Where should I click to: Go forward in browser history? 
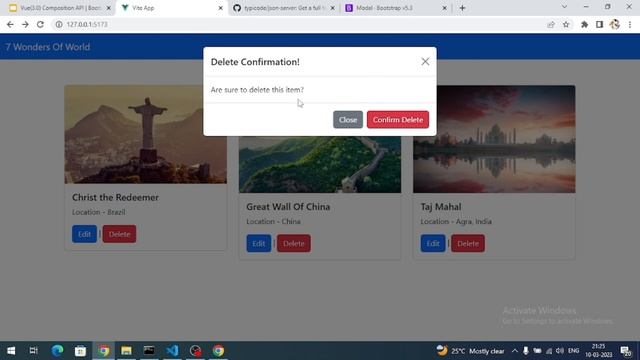25,24
